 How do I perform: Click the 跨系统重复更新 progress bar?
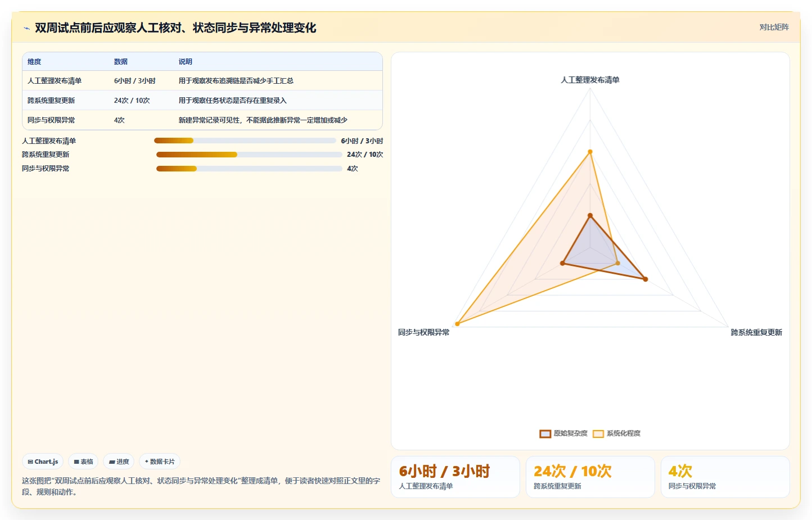click(x=249, y=155)
